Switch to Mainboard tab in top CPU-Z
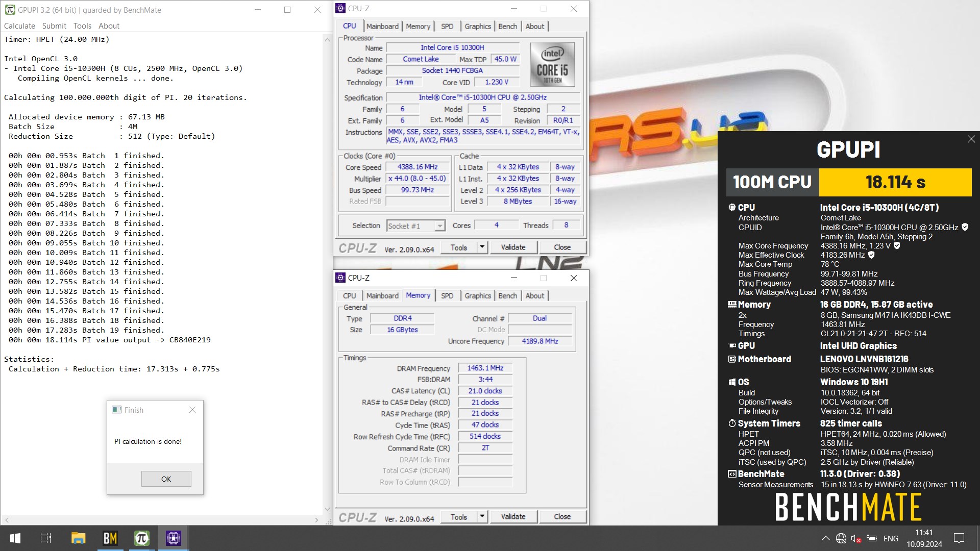 pos(382,27)
